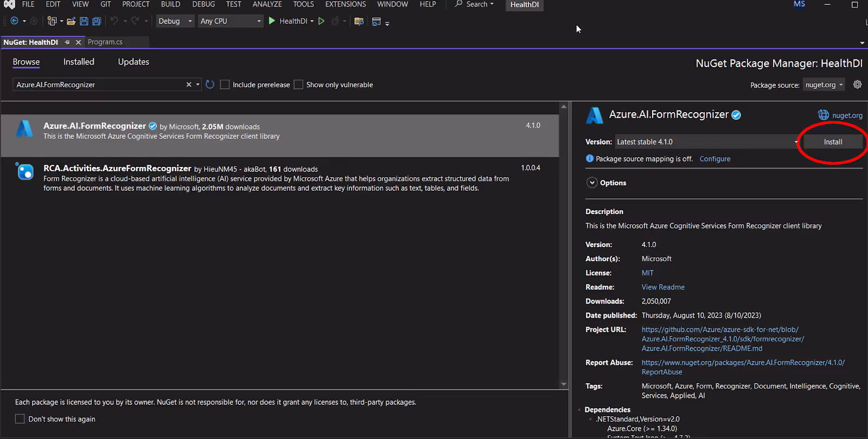
Task: Switch to the Browse tab
Action: [x=26, y=62]
